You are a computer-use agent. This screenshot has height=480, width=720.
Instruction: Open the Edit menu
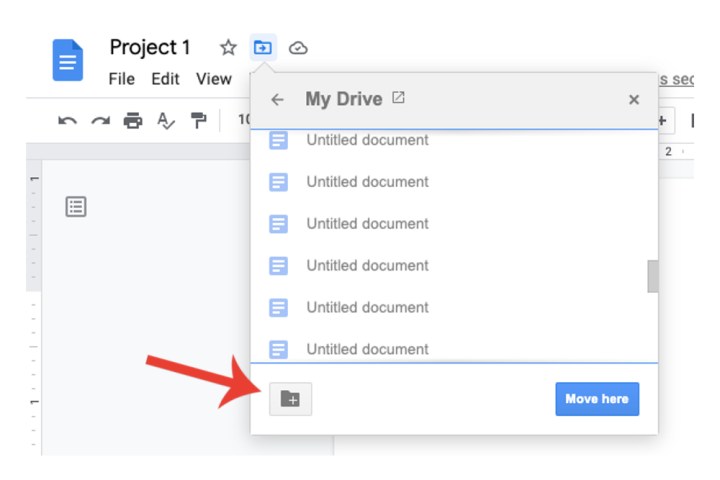point(165,79)
